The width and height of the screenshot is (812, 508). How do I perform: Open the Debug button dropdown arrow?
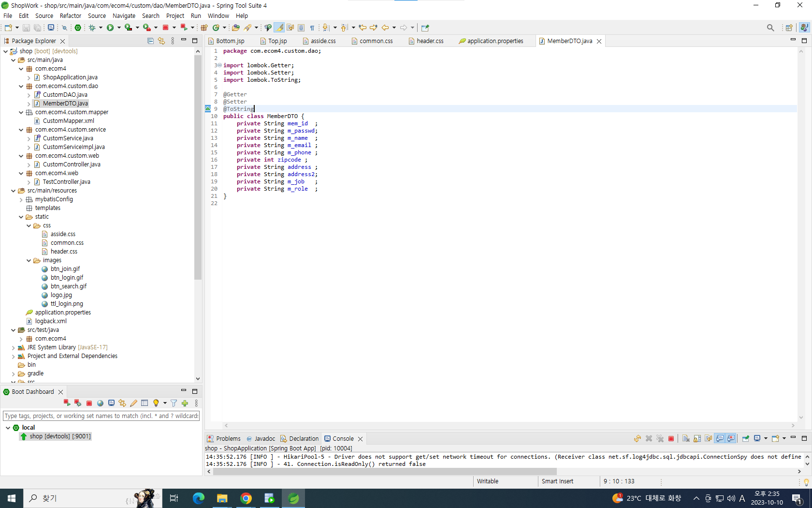101,28
